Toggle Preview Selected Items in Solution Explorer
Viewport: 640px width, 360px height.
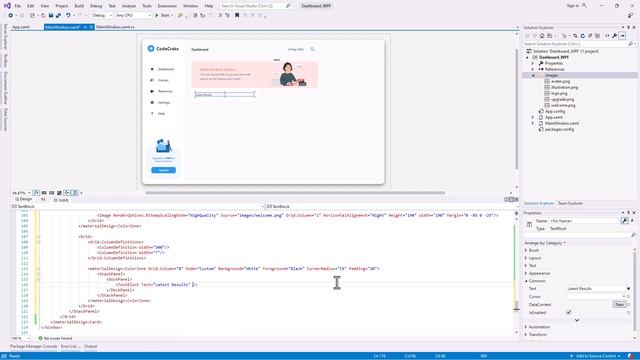[x=622, y=36]
